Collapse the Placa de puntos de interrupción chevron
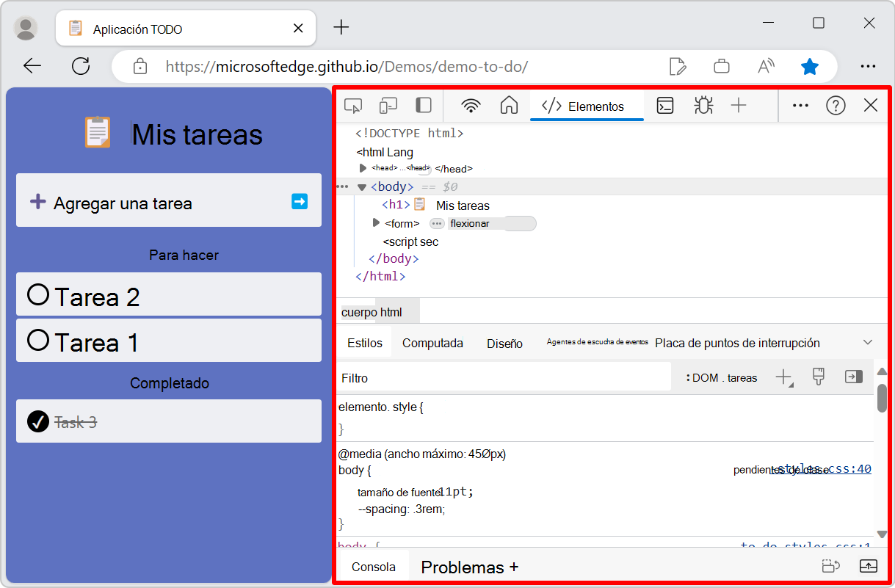This screenshot has width=895, height=588. [868, 342]
